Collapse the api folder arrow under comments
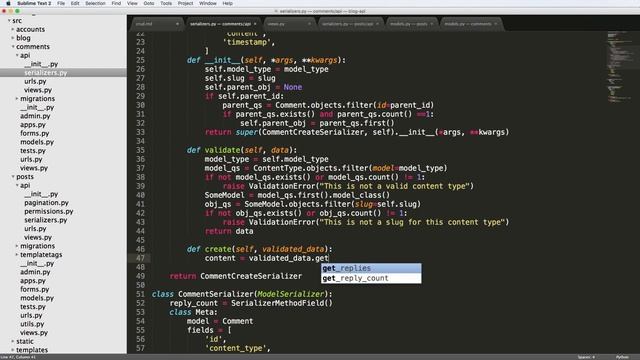Screen dimensions: 640x360 [x=17, y=55]
